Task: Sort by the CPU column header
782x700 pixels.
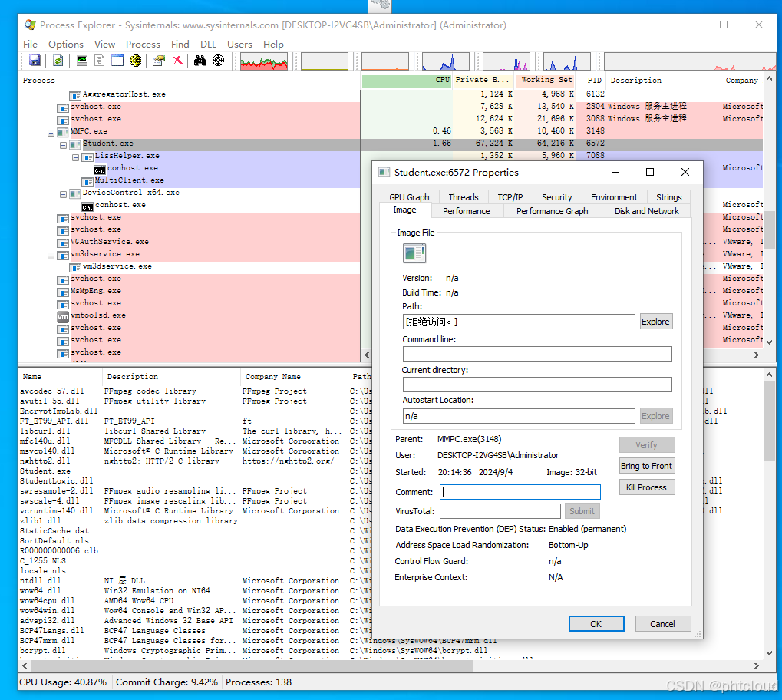Action: [407, 80]
